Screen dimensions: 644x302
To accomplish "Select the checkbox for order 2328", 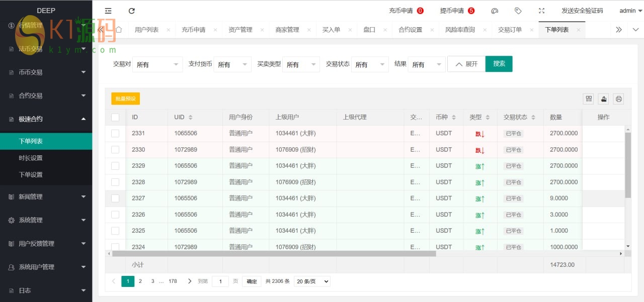I will pos(115,182).
